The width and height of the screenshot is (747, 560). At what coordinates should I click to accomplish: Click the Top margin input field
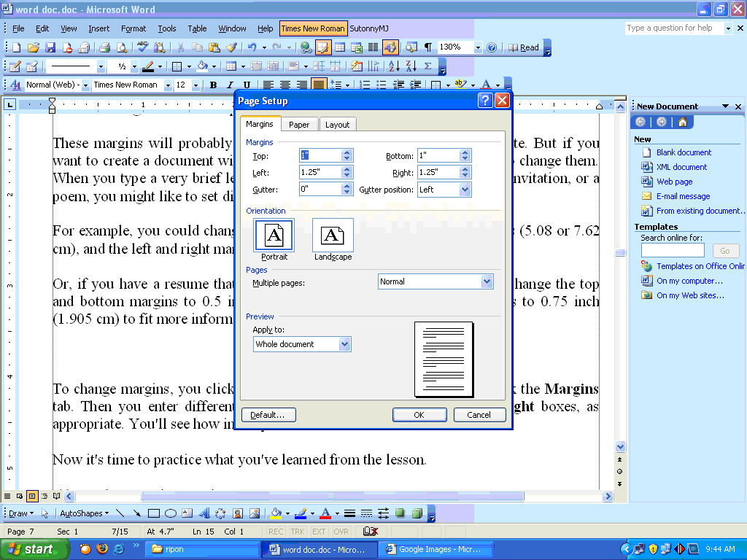click(318, 155)
